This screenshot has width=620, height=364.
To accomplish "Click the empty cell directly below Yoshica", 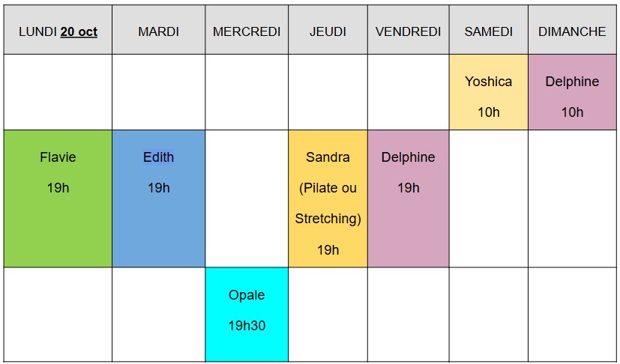I will click(x=488, y=198).
